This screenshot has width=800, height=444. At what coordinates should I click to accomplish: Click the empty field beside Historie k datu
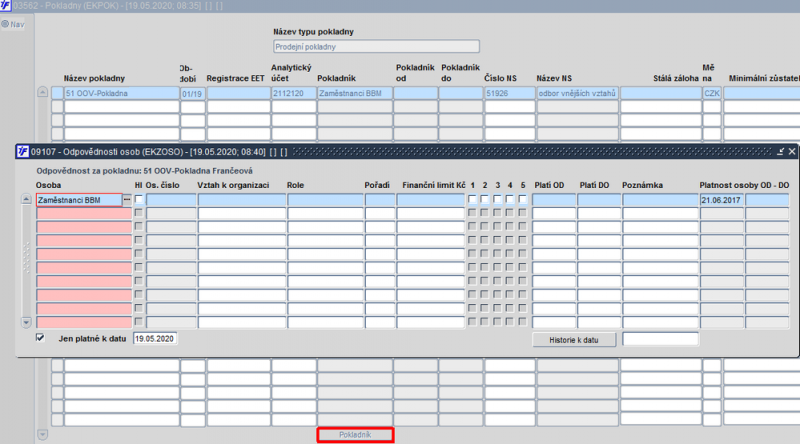coord(660,338)
